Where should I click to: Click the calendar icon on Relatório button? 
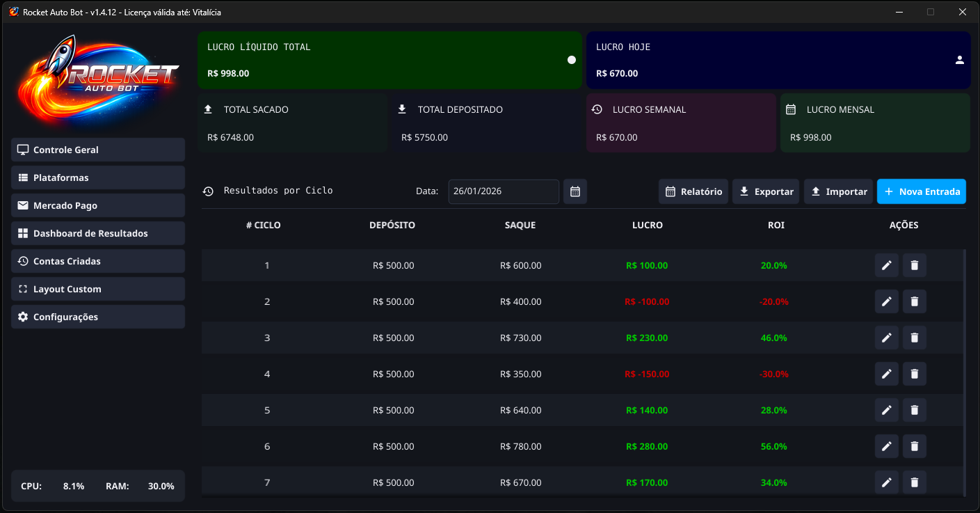click(x=670, y=191)
